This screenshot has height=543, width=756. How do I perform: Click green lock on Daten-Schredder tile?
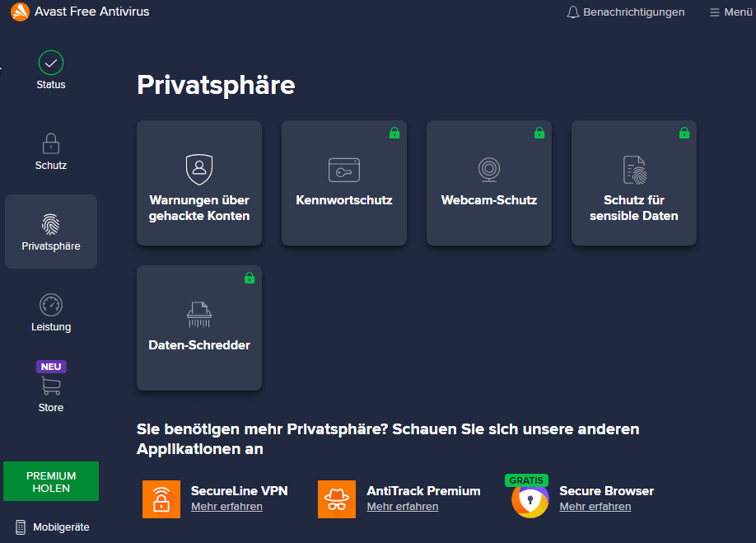[250, 278]
